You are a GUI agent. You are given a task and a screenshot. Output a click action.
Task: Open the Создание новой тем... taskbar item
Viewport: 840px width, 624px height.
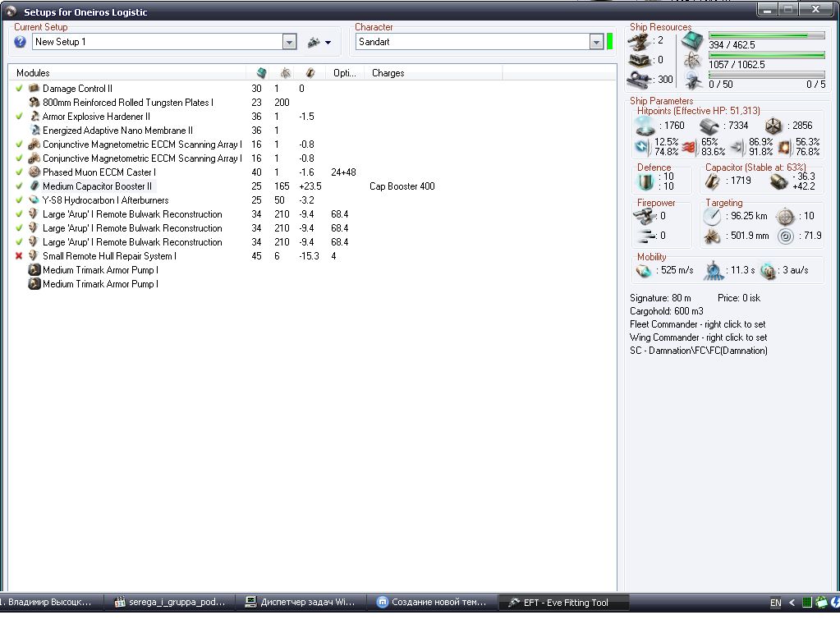(x=432, y=602)
